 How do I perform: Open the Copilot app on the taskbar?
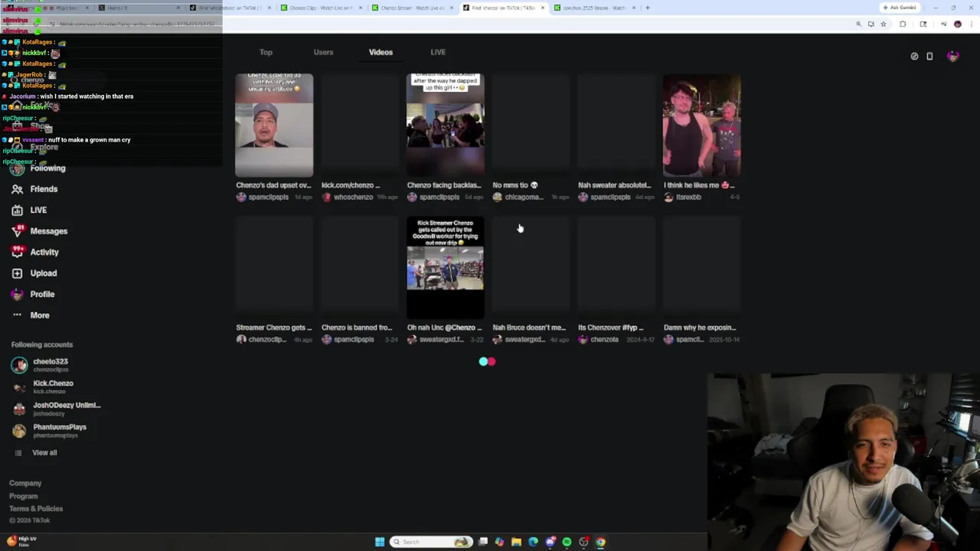pyautogui.click(x=499, y=542)
